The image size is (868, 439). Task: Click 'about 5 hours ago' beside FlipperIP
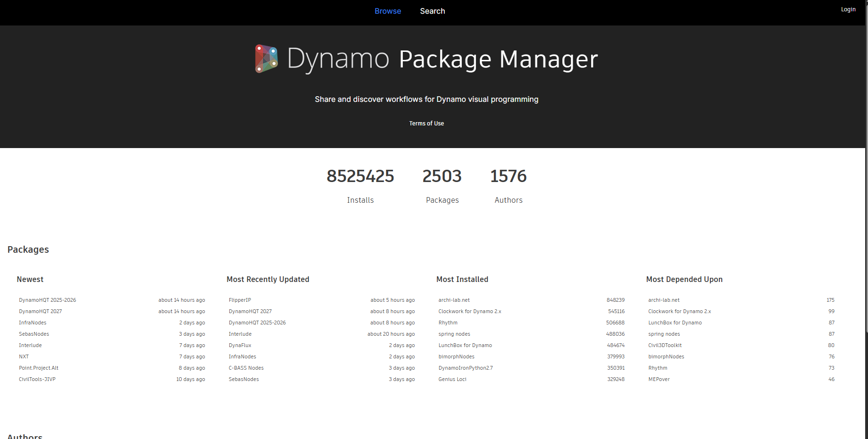click(x=392, y=300)
